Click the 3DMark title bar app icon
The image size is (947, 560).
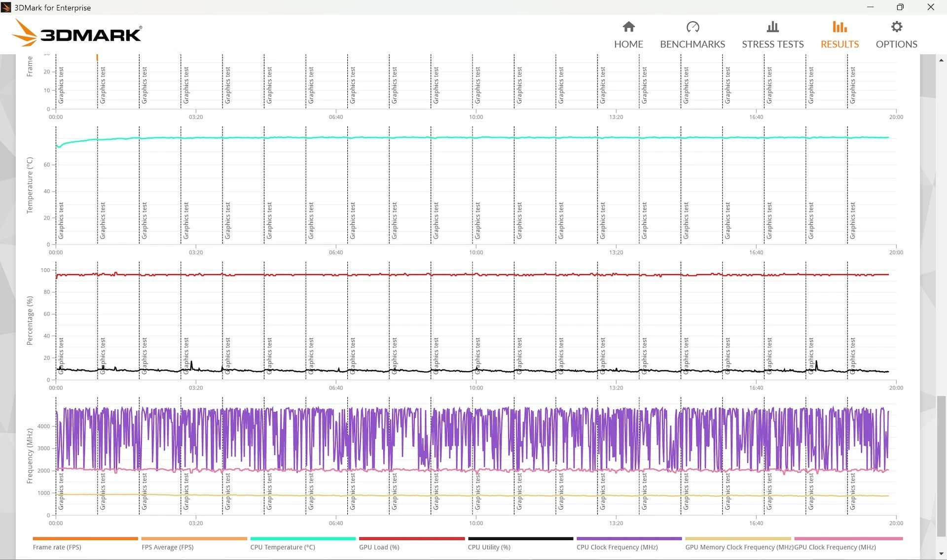tap(6, 7)
